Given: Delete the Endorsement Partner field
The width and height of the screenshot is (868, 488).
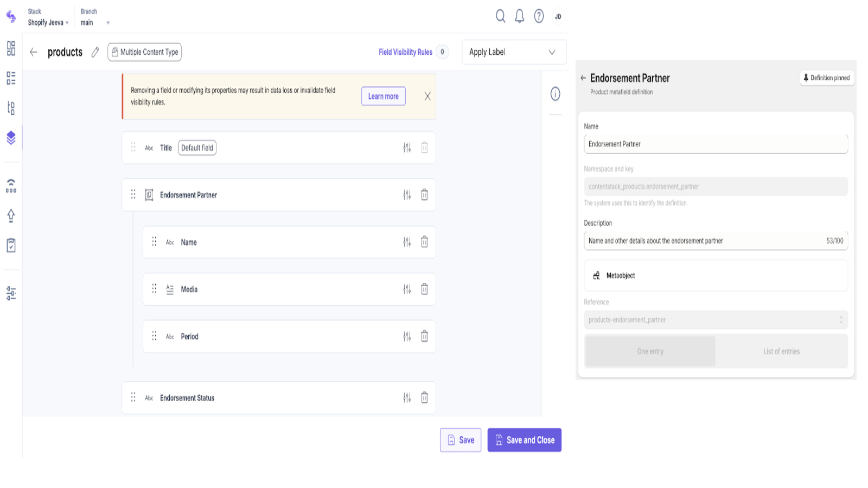Looking at the screenshot, I should [424, 195].
